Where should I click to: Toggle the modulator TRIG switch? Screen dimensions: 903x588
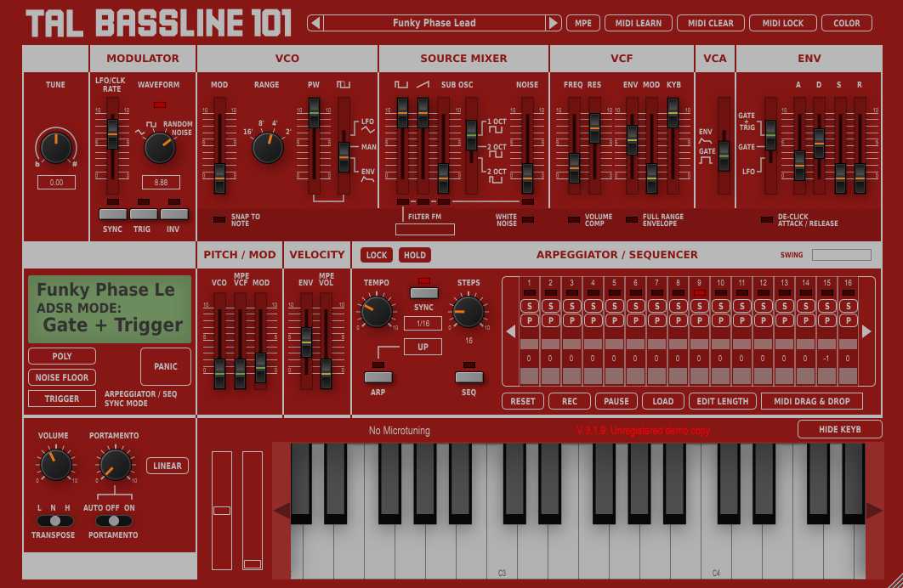click(144, 214)
